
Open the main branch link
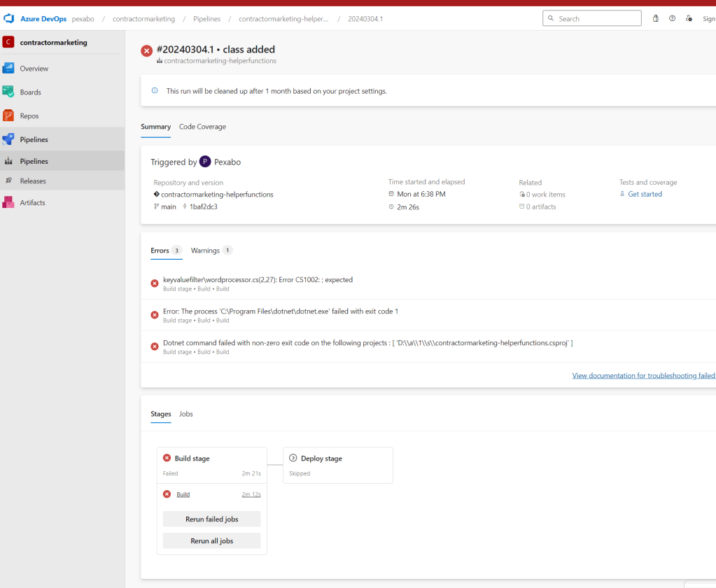click(x=169, y=206)
